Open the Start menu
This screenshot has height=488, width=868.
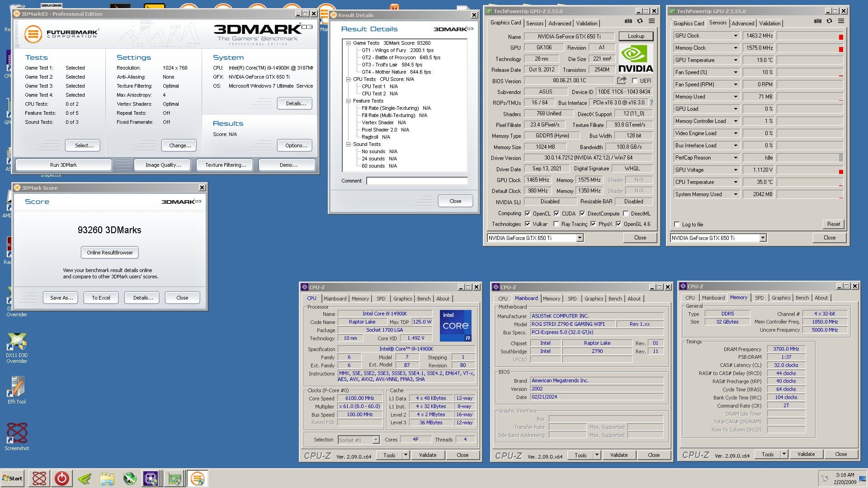coord(12,478)
